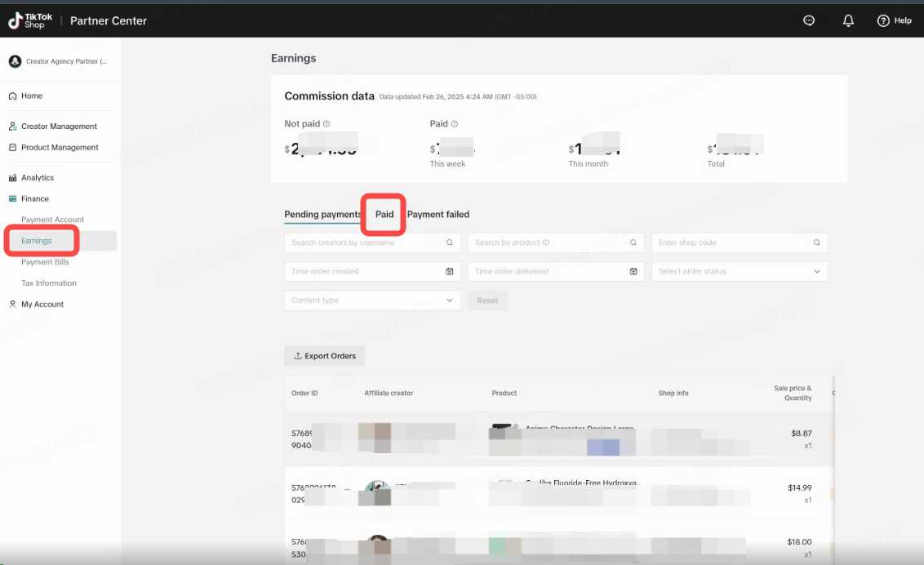924x565 pixels.
Task: Click the calendar icon in Time order created
Action: coord(450,272)
